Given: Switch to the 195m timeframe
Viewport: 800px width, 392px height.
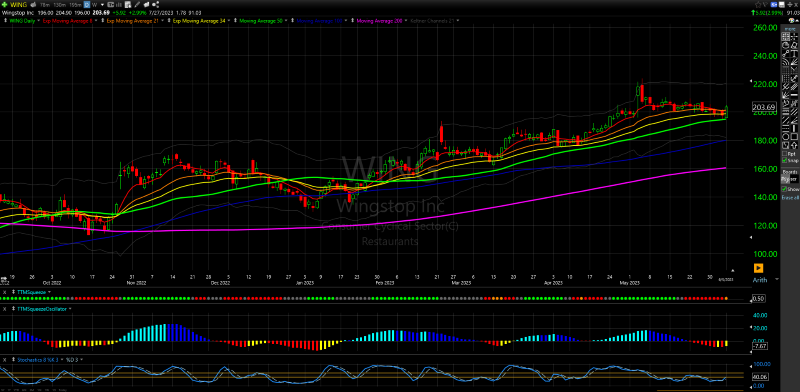Looking at the screenshot, I should click(76, 5).
